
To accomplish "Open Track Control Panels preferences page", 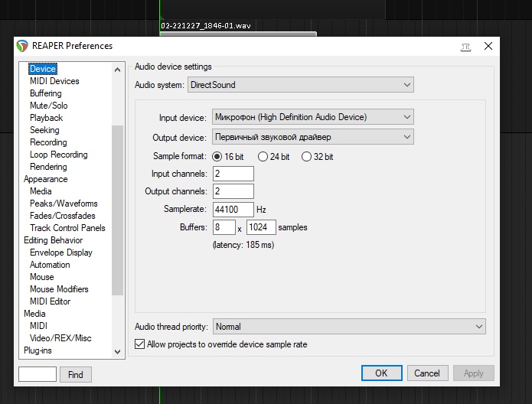I will [67, 227].
